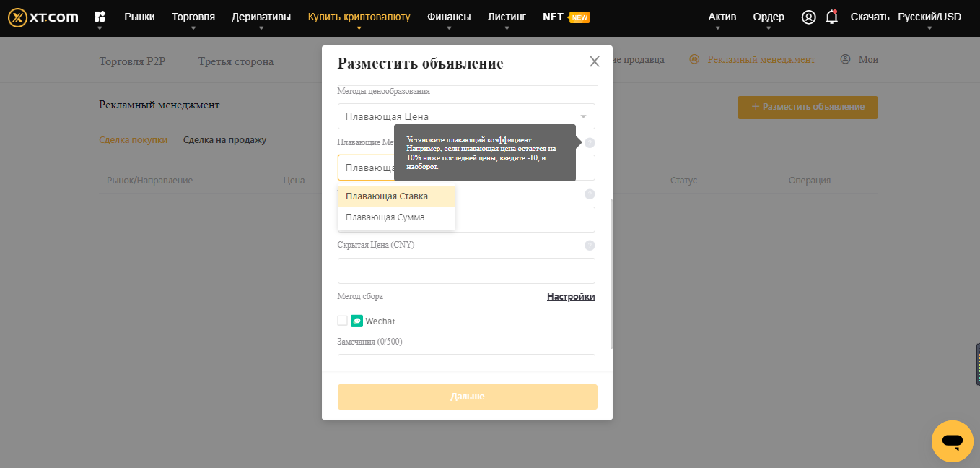Open the Настройки link
Screen dimensions: 980x468
(571, 297)
